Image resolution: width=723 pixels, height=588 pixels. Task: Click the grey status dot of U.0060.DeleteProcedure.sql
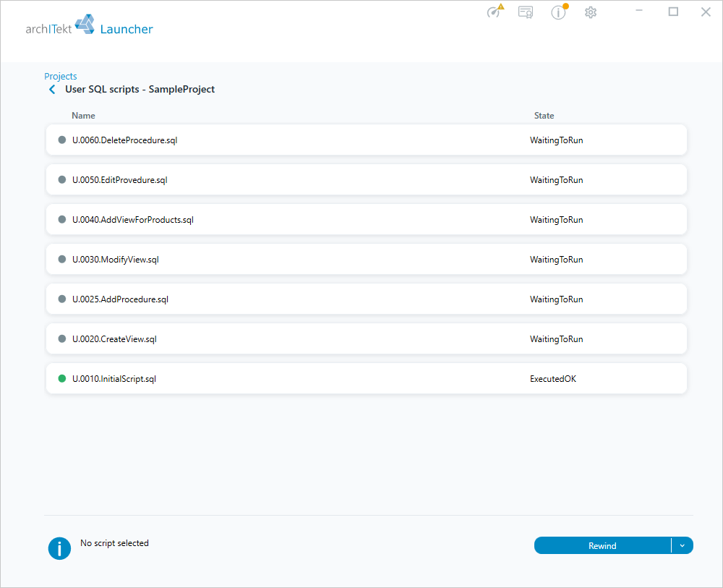(x=61, y=140)
